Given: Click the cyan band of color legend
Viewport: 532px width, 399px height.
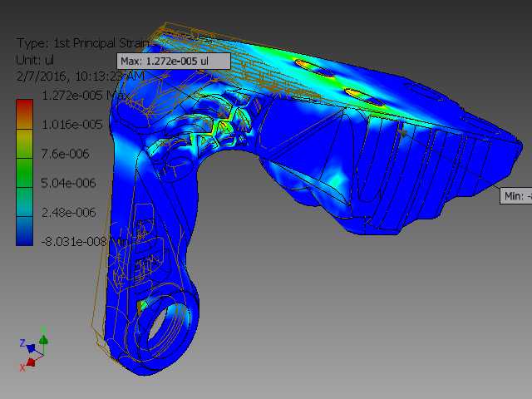Looking at the screenshot, I should tap(24, 202).
